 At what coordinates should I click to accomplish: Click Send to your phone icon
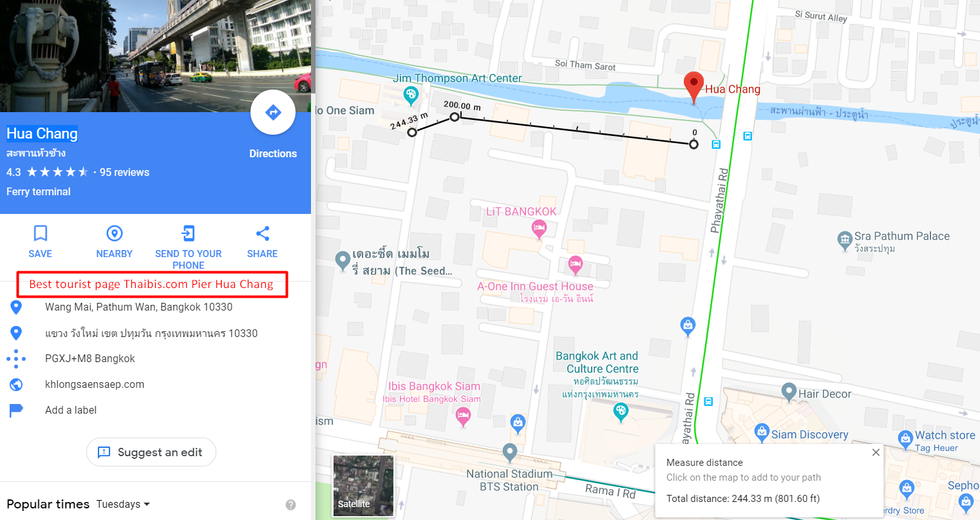(x=188, y=233)
